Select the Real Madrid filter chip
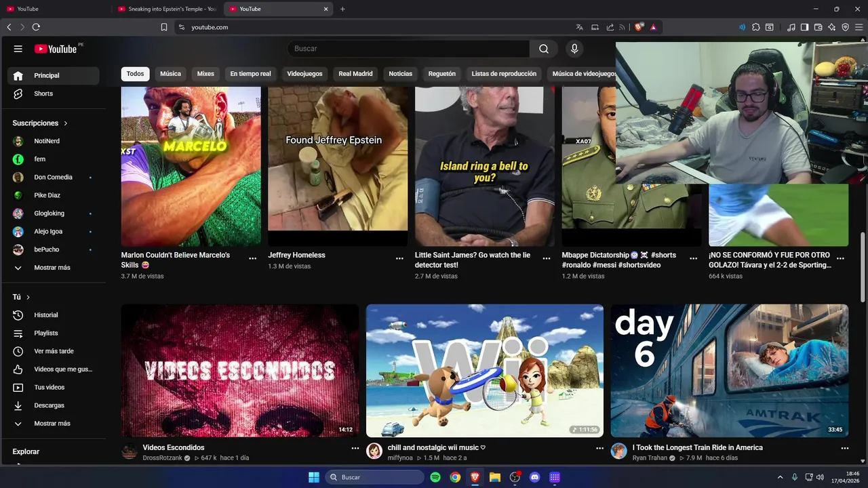Viewport: 868px width, 488px height. pyautogui.click(x=355, y=74)
